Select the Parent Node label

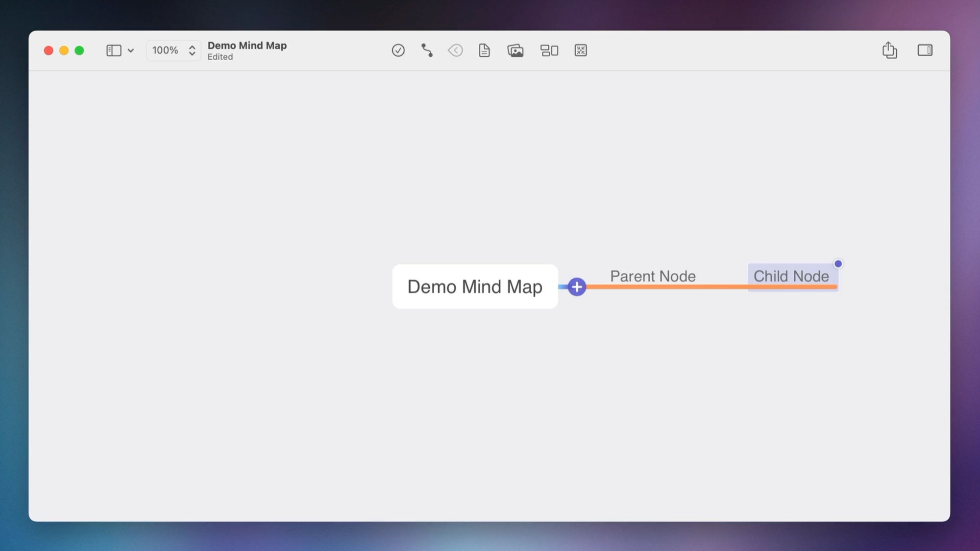[652, 276]
